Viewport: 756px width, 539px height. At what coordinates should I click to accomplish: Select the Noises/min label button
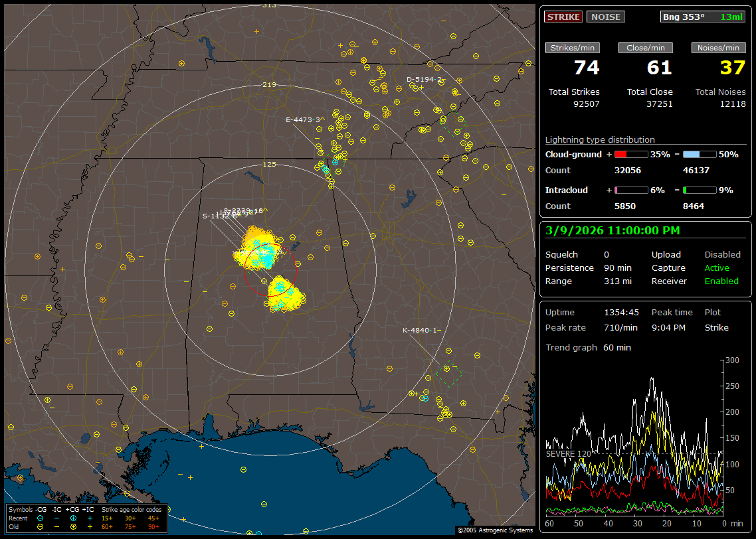click(x=718, y=48)
